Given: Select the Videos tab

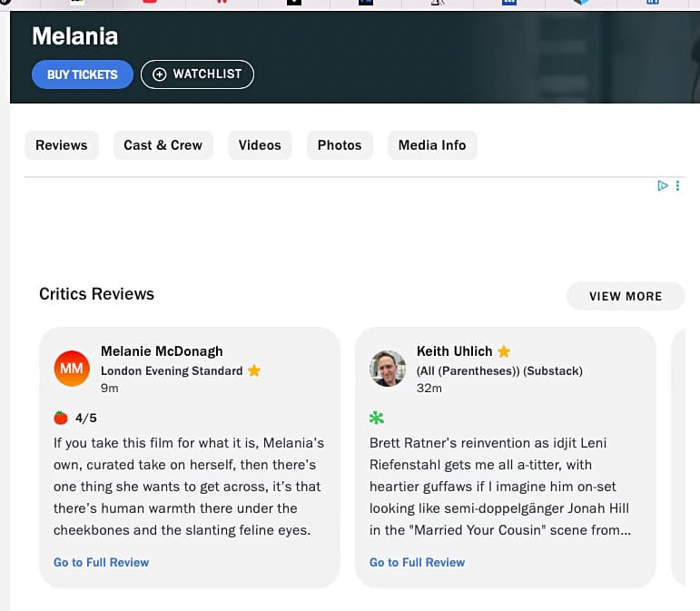Looking at the screenshot, I should point(260,145).
